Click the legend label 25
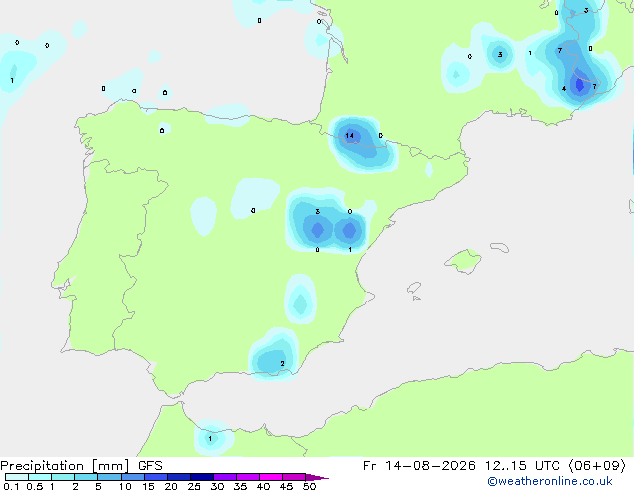The image size is (634, 490). pos(194,486)
